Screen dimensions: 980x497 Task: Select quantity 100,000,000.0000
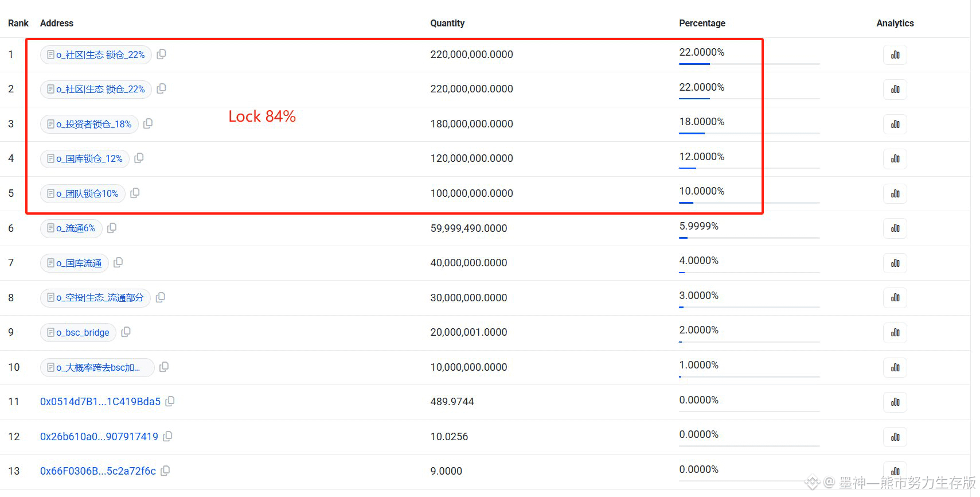[472, 193]
